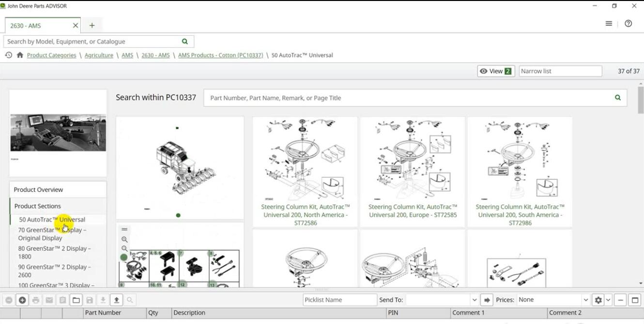Image resolution: width=644 pixels, height=324 pixels.
Task: Click the save floppy disk icon
Action: (x=90, y=300)
